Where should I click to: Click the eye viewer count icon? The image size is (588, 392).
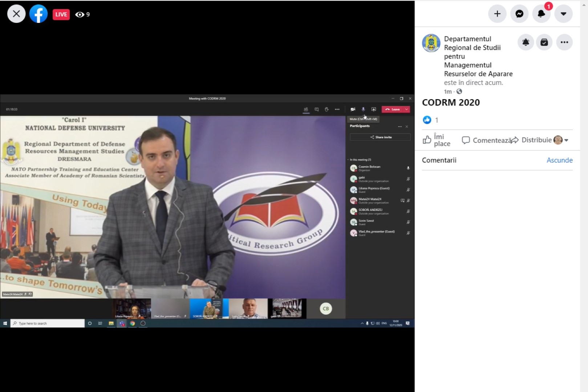click(80, 15)
